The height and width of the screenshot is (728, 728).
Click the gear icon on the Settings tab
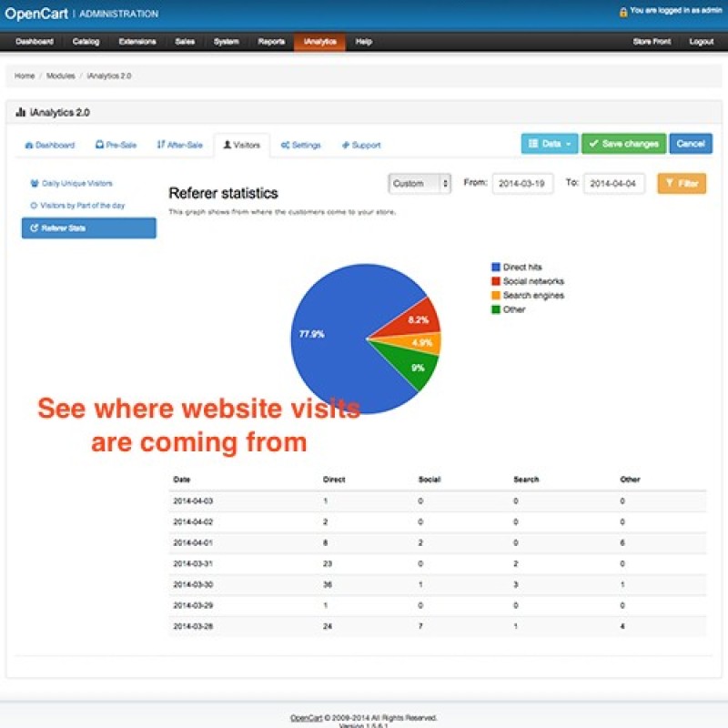click(x=286, y=145)
